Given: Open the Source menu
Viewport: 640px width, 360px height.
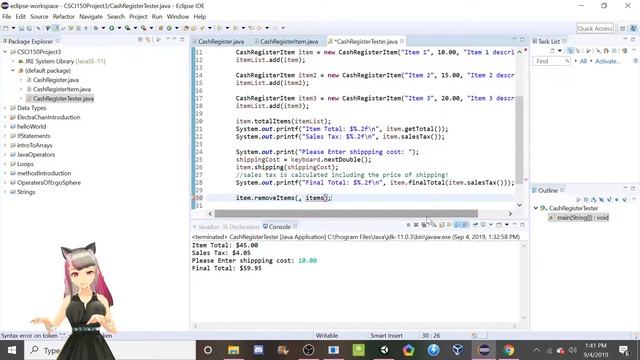Looking at the screenshot, I should pyautogui.click(x=39, y=16).
